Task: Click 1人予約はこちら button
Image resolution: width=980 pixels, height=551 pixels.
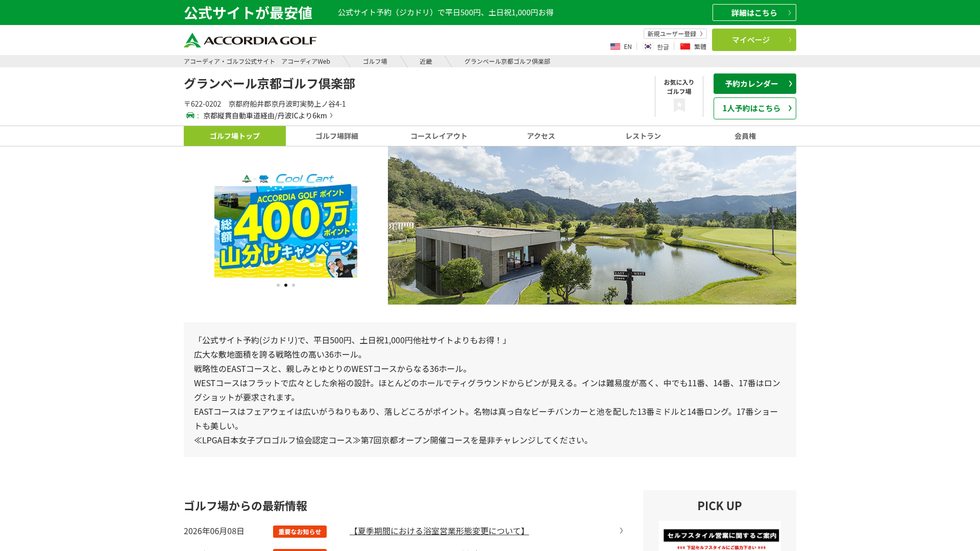Action: point(754,108)
